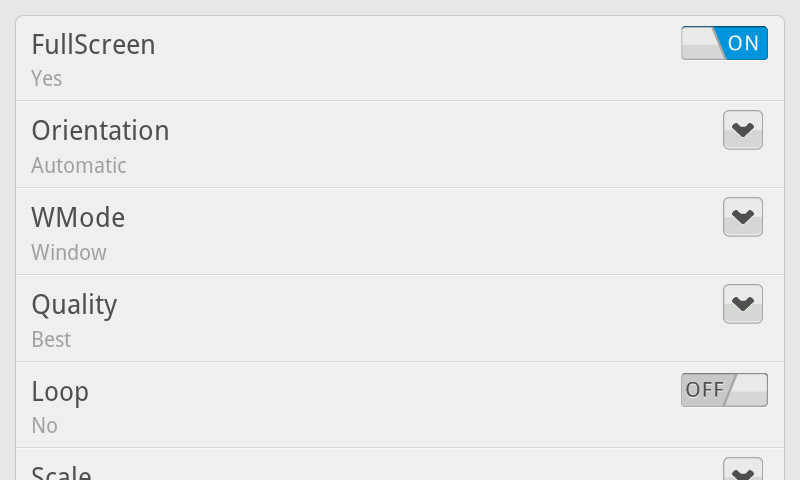Click the OFF label of Loop switch

pyautogui.click(x=705, y=390)
